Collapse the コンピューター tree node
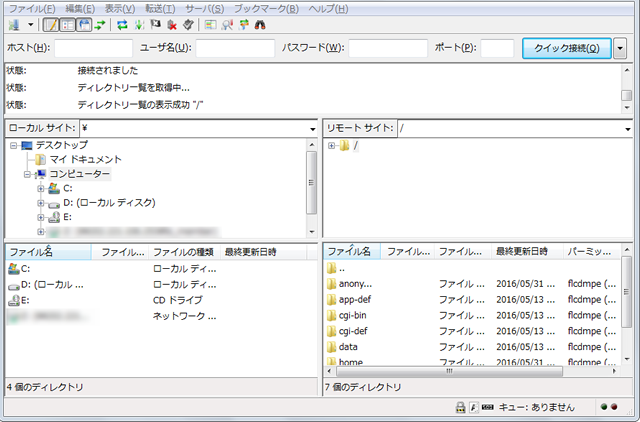Image resolution: width=640 pixels, height=422 pixels. (x=27, y=174)
